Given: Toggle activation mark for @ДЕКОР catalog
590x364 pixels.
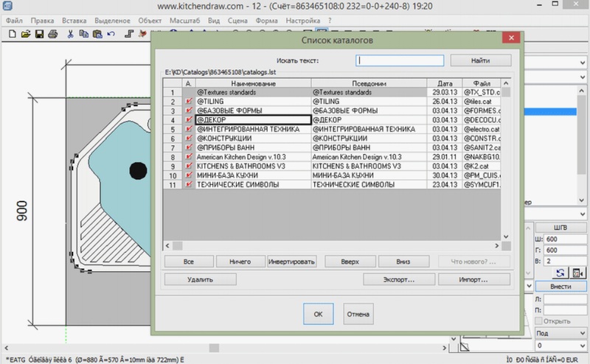Looking at the screenshot, I should pos(189,119).
